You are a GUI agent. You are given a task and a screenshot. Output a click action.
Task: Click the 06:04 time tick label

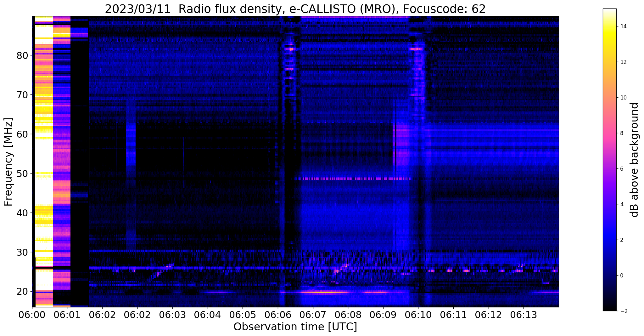coord(208,314)
